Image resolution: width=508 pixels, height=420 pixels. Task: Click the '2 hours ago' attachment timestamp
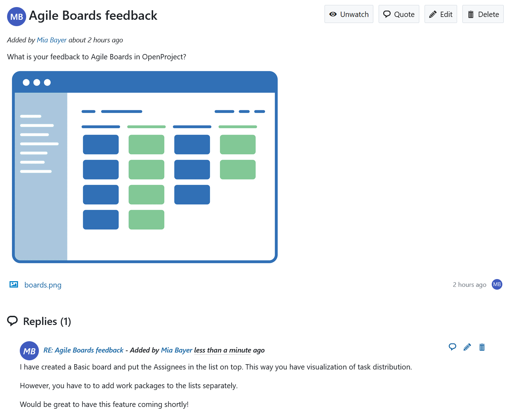[469, 285]
